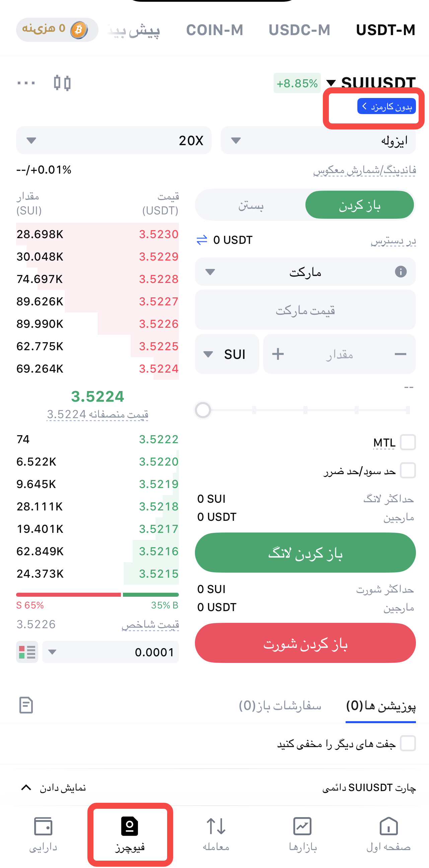Screen dimensions: 429x868
Task: Open the 20X leverage dropdown
Action: pos(114,140)
